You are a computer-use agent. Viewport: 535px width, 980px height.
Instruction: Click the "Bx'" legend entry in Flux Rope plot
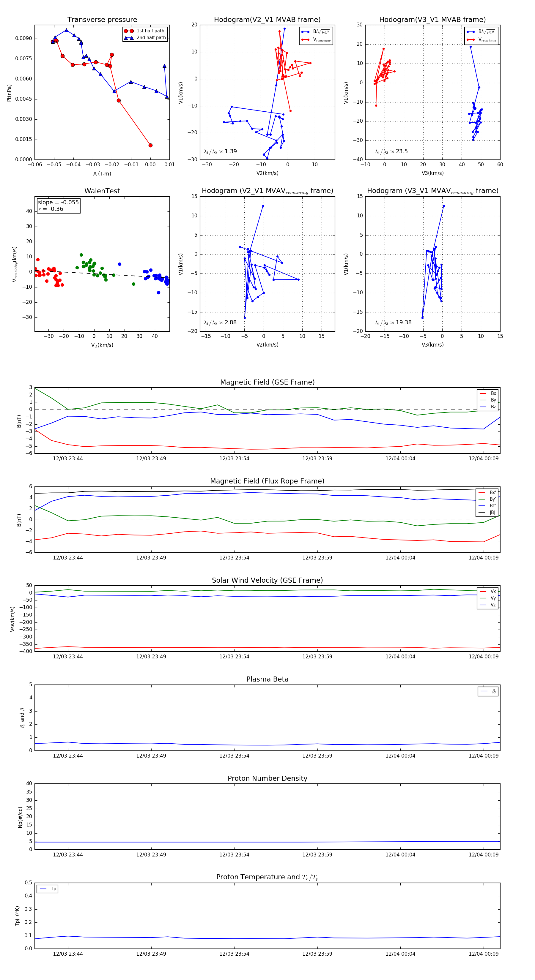coord(487,492)
